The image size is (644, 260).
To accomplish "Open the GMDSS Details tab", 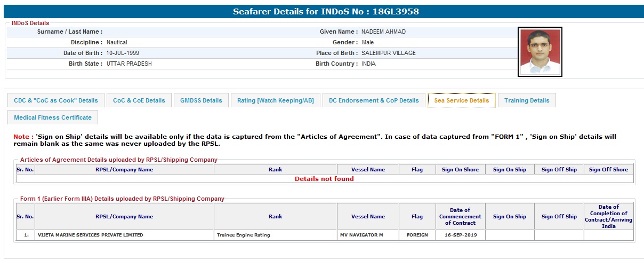I will pyautogui.click(x=201, y=100).
